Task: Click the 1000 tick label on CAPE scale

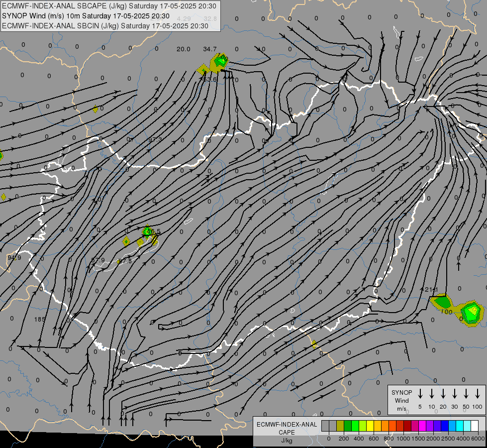Action: [x=403, y=439]
